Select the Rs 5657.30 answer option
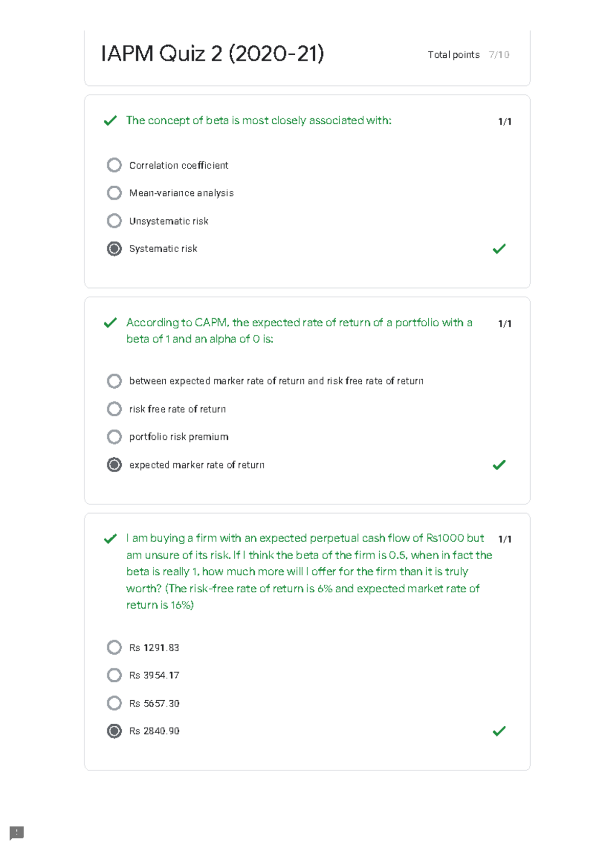 coord(114,703)
